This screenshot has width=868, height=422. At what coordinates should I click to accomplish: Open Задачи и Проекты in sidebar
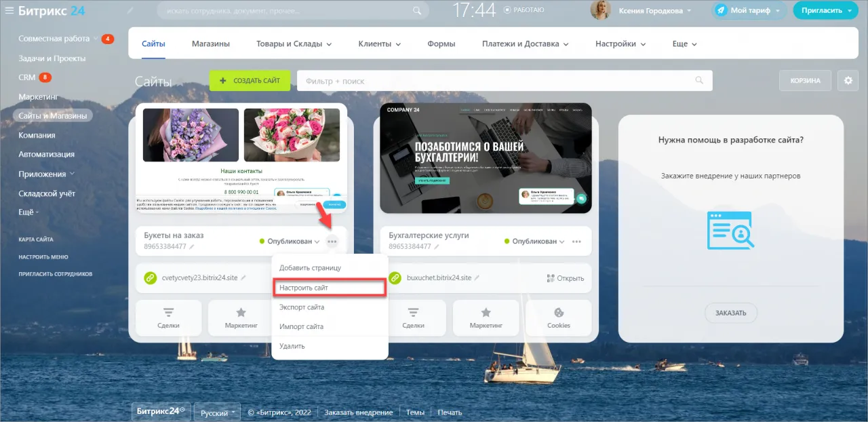52,58
